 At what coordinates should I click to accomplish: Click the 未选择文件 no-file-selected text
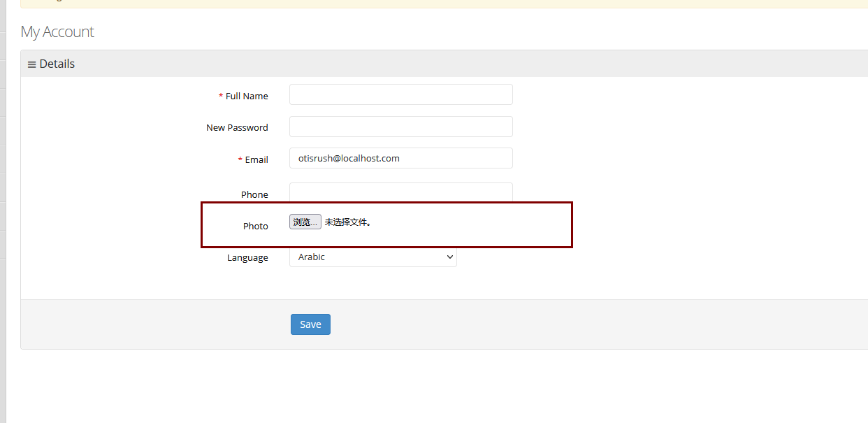point(348,222)
